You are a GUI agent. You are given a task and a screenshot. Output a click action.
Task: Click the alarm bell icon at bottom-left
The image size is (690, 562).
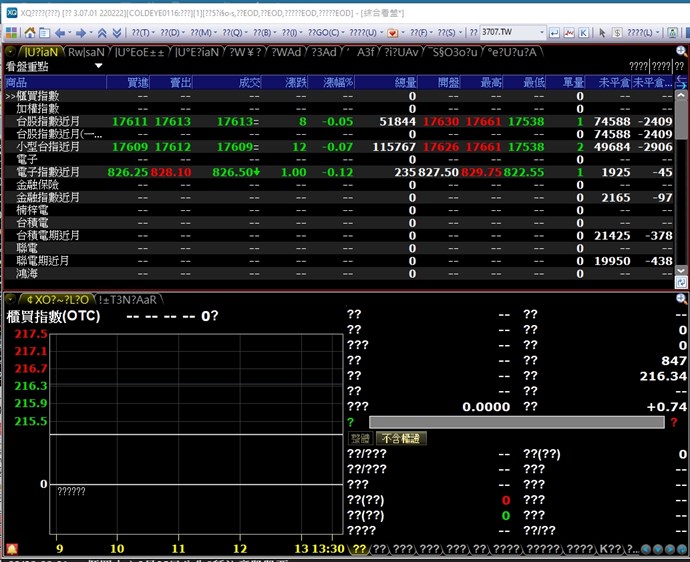pyautogui.click(x=11, y=549)
